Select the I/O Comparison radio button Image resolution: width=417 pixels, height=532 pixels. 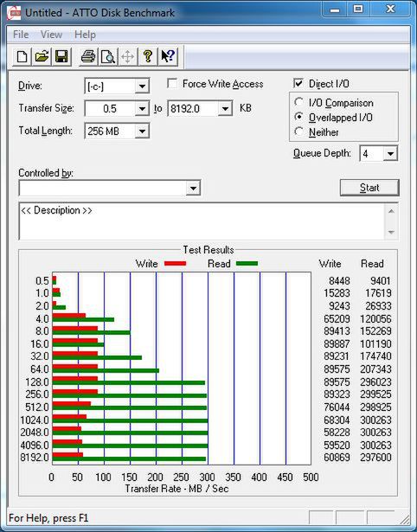299,102
